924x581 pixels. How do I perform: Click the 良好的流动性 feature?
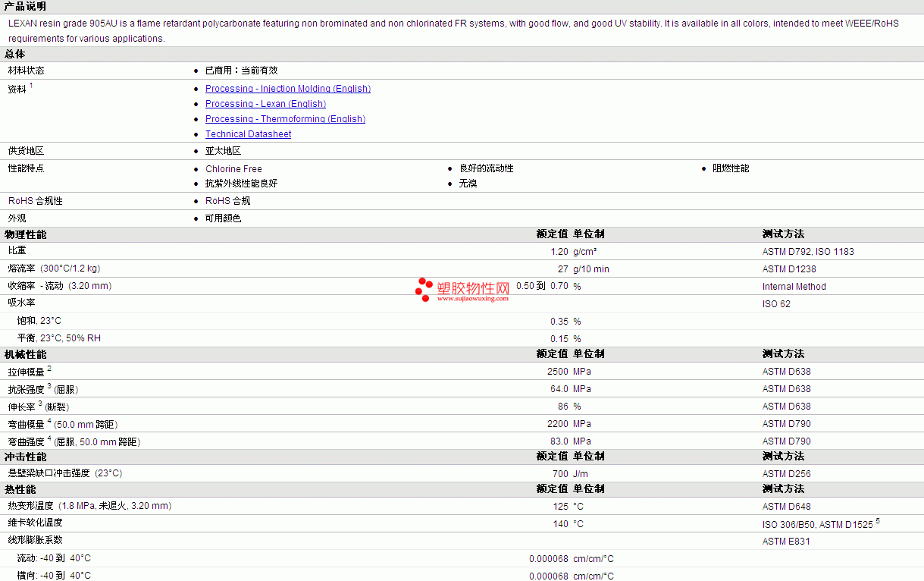[x=487, y=168]
